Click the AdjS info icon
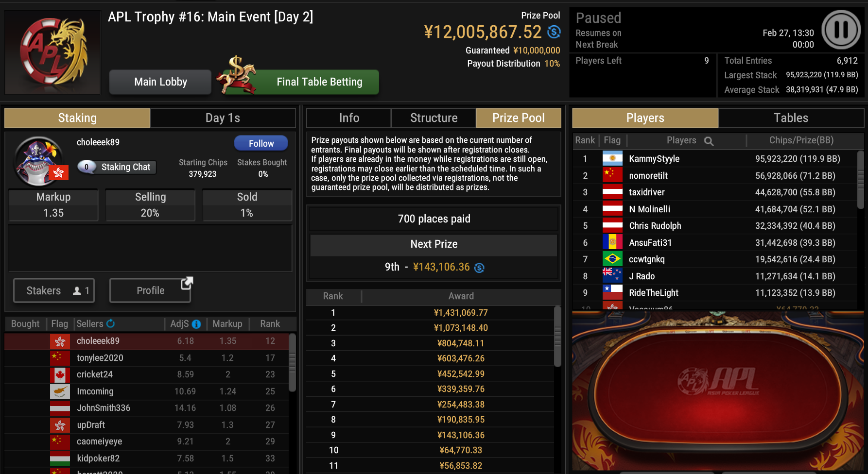 pyautogui.click(x=196, y=324)
